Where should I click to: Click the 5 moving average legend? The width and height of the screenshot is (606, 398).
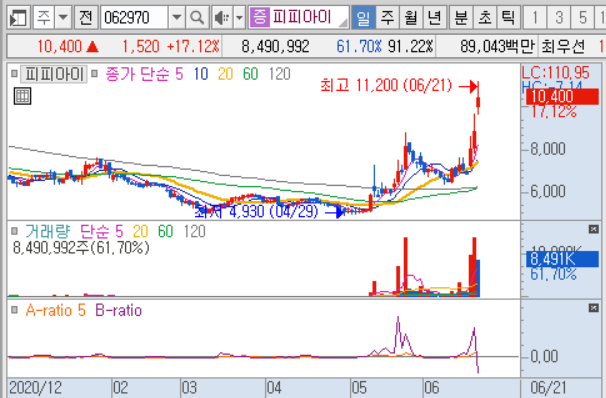[179, 74]
